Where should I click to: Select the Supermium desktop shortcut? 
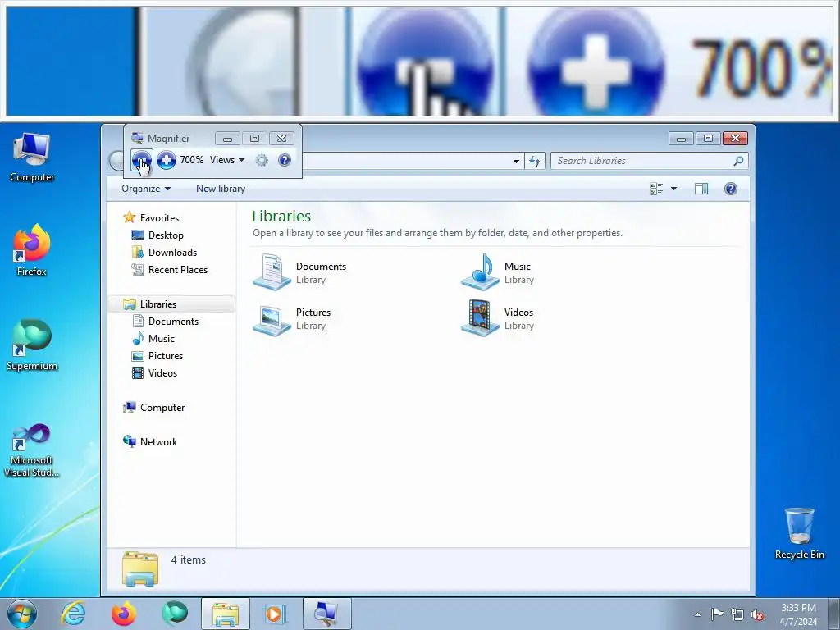coord(32,345)
